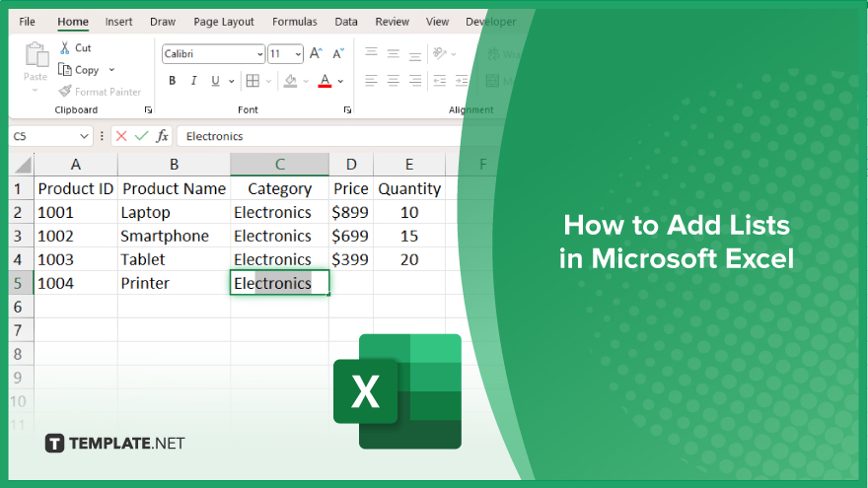Image resolution: width=868 pixels, height=488 pixels.
Task: Switch to the Review tab
Action: [x=392, y=22]
